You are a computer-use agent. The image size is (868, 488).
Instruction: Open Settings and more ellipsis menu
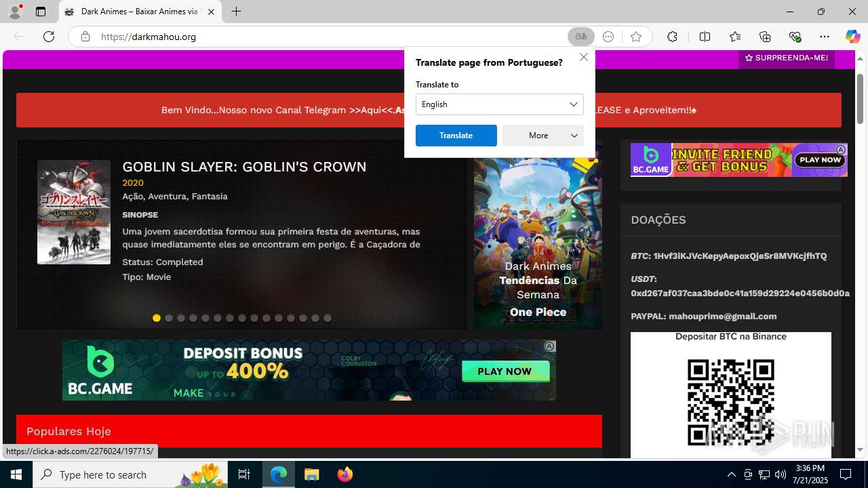click(825, 37)
